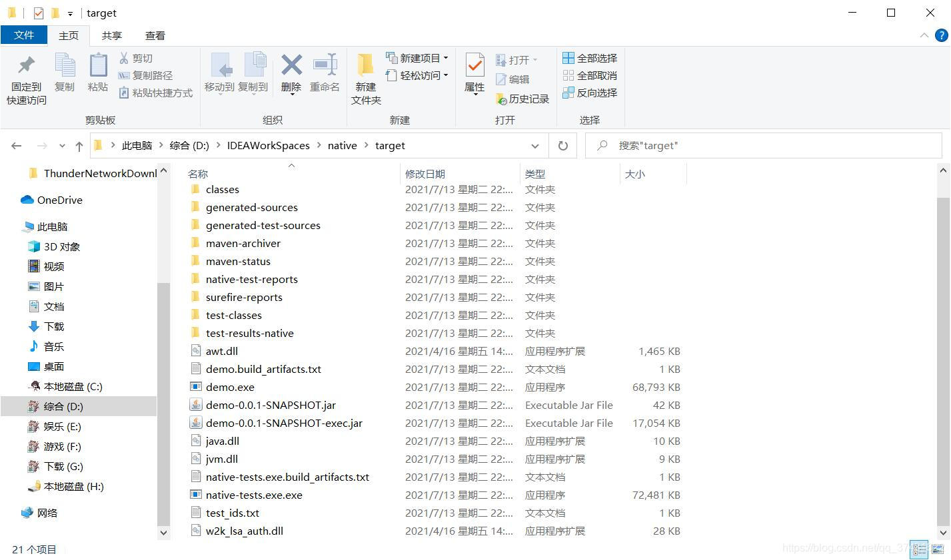
Task: Click Paste shortcut (粘贴快捷方式)
Action: point(156,93)
